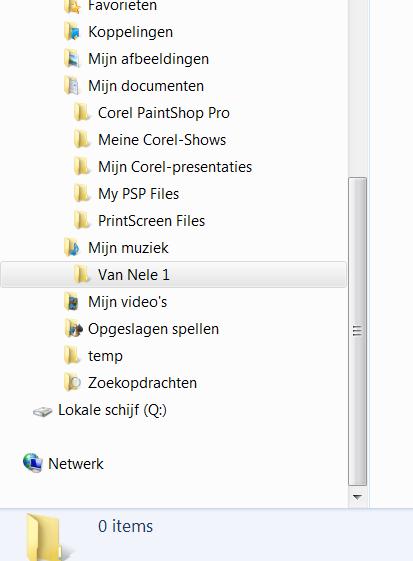
Task: Open the Mijn Corel-presentaties folder
Action: tap(163, 167)
